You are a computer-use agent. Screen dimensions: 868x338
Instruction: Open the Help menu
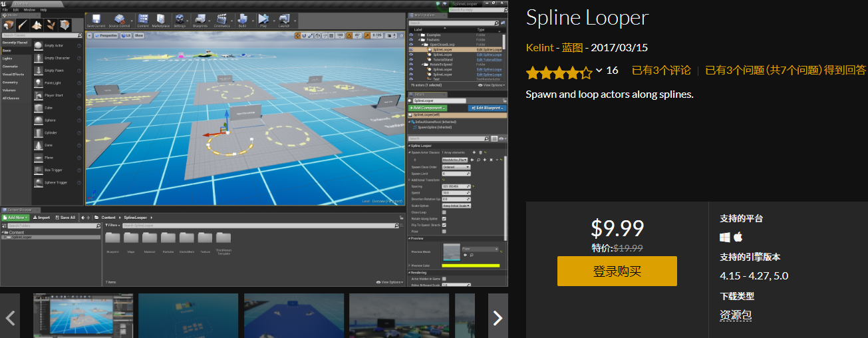pyautogui.click(x=44, y=10)
